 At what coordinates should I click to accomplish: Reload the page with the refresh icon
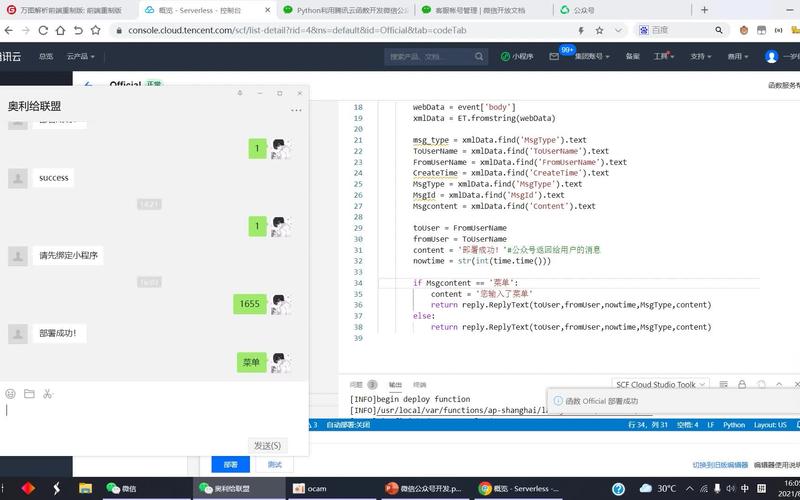point(43,31)
